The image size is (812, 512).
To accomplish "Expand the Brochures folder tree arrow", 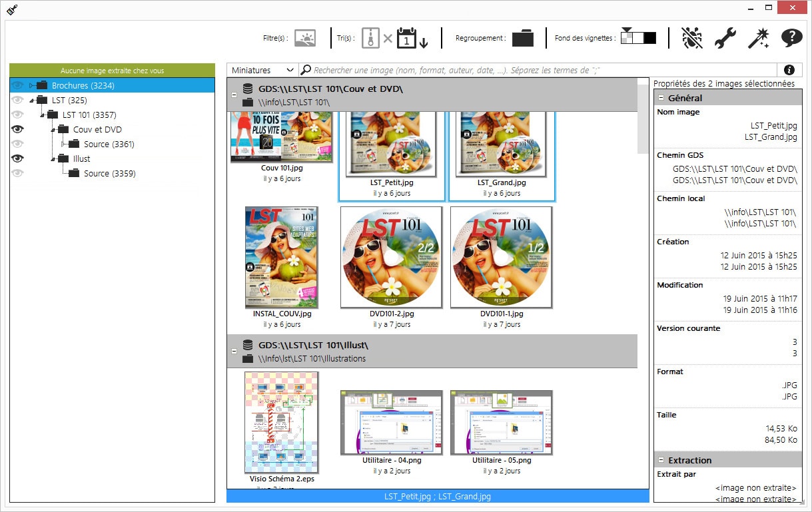I will coord(31,86).
